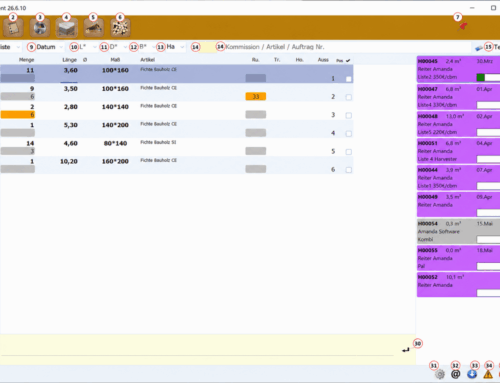Click the checkmark column header icon

tap(348, 61)
